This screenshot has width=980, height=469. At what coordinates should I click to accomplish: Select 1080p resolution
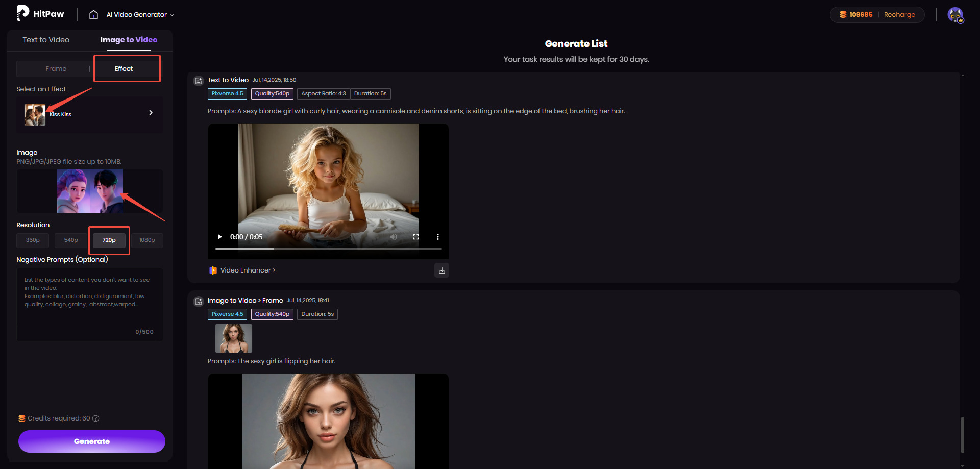(x=147, y=240)
